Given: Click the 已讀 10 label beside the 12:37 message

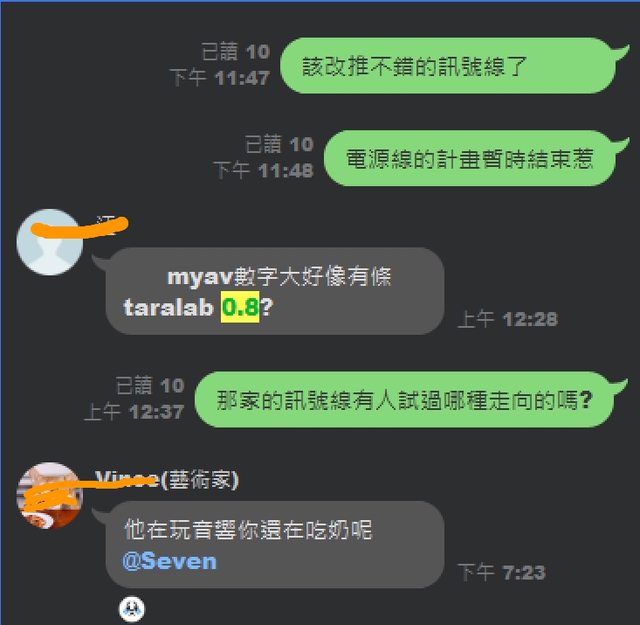Looking at the screenshot, I should pos(150,386).
